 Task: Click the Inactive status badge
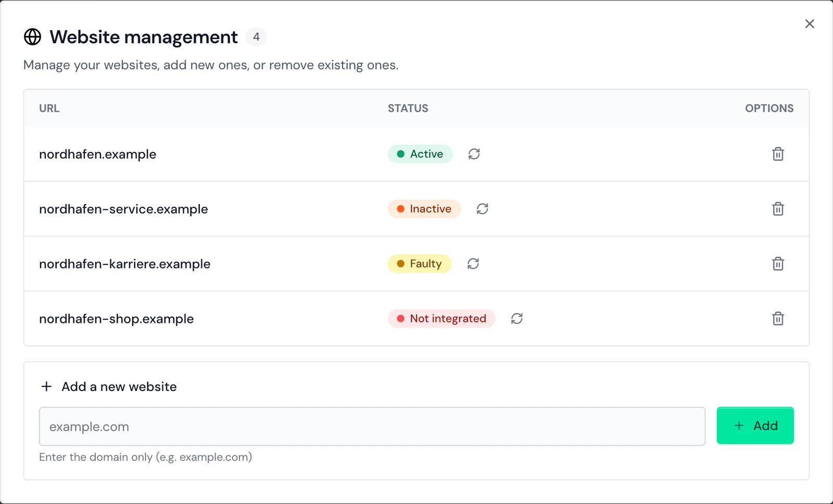424,209
